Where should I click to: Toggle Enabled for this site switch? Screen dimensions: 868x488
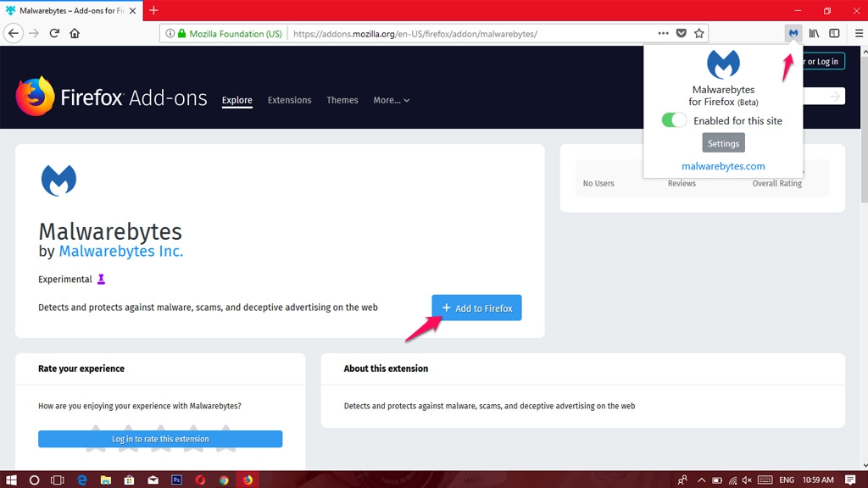coord(674,120)
